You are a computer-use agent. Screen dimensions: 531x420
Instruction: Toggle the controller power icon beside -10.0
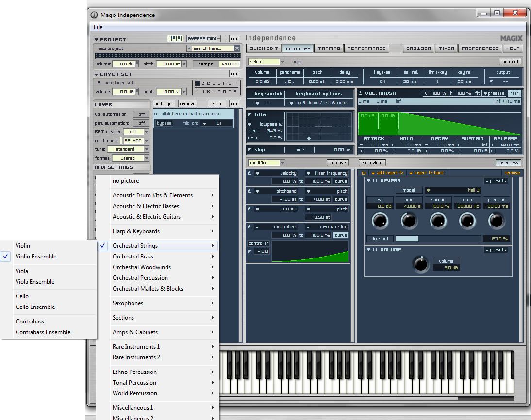tap(250, 251)
